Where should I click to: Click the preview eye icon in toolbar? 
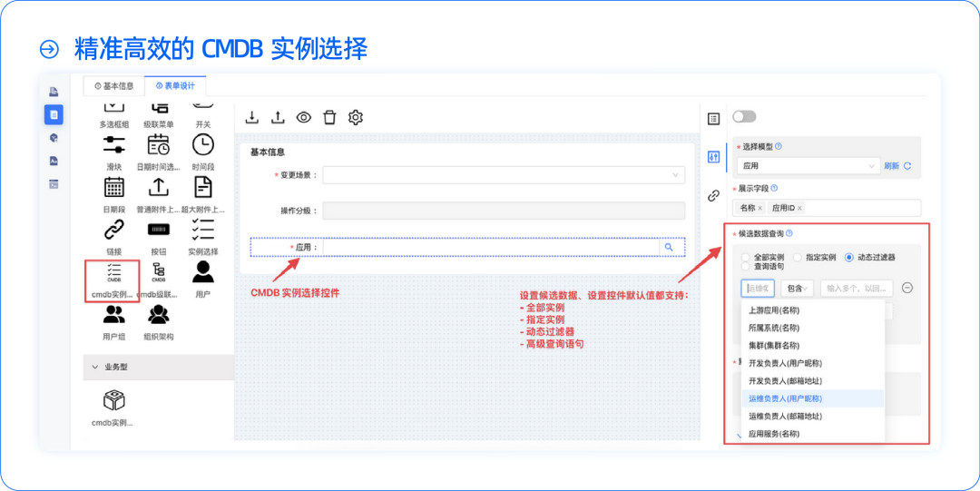tap(304, 117)
